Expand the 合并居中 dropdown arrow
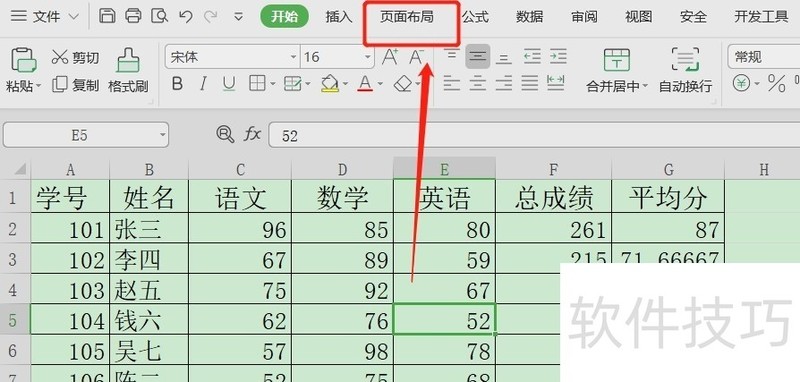The height and width of the screenshot is (382, 800). (x=645, y=86)
